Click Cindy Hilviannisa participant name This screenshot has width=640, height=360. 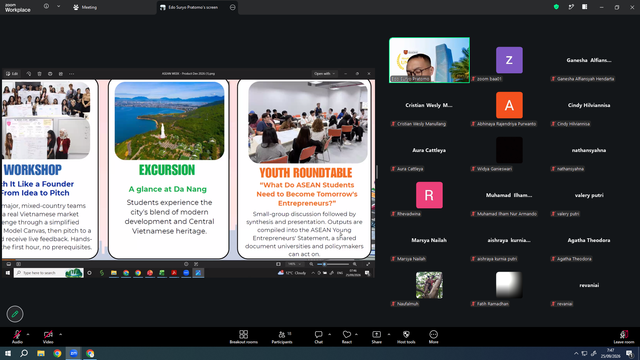[589, 105]
